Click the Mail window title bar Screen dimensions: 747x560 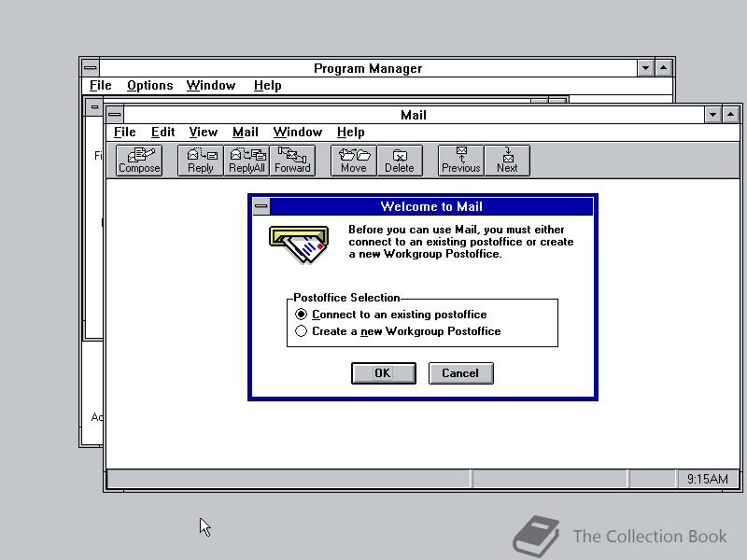414,115
